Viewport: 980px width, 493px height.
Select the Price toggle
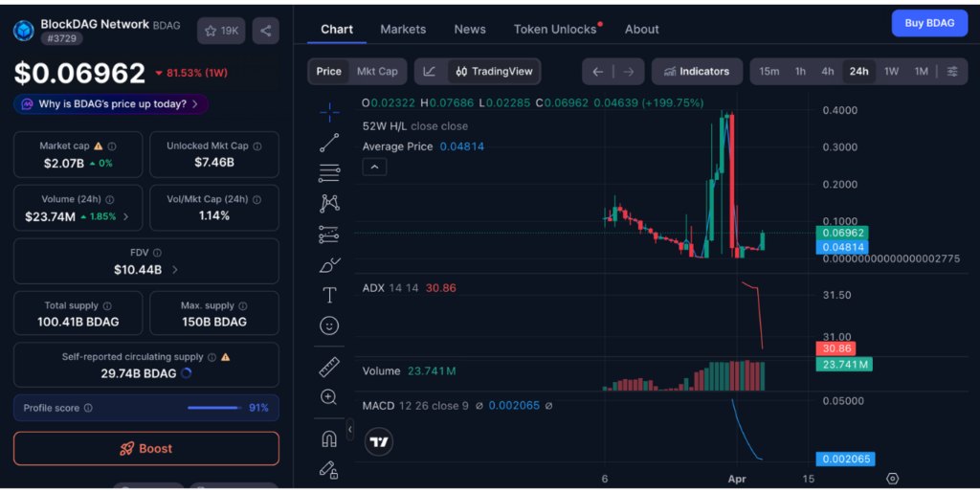tap(329, 71)
